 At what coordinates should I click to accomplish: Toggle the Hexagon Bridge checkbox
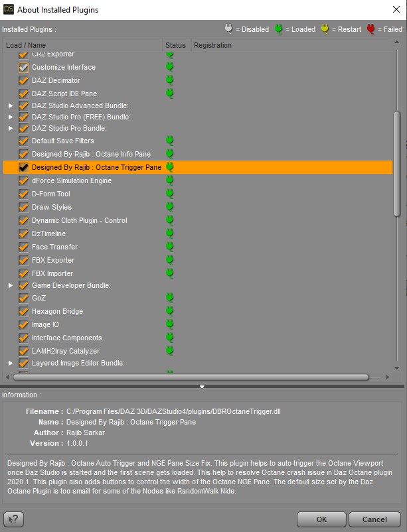23,311
